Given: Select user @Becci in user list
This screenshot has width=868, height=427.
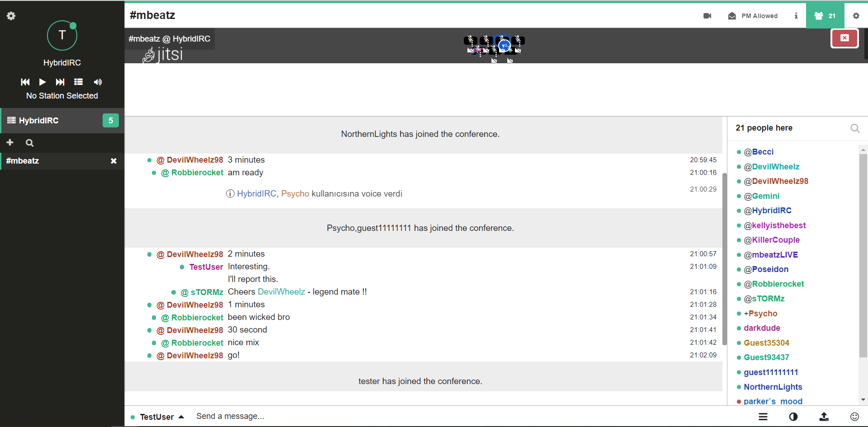Looking at the screenshot, I should (x=759, y=152).
